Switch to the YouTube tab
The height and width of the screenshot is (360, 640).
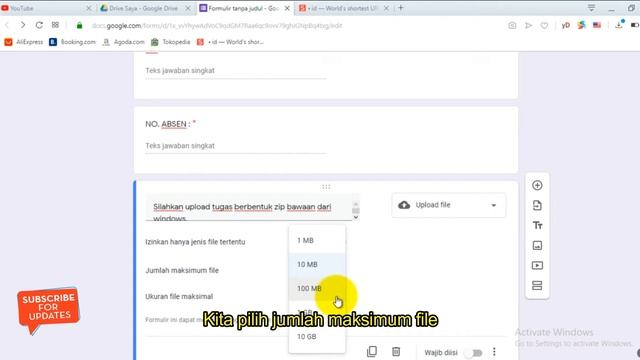(47, 8)
